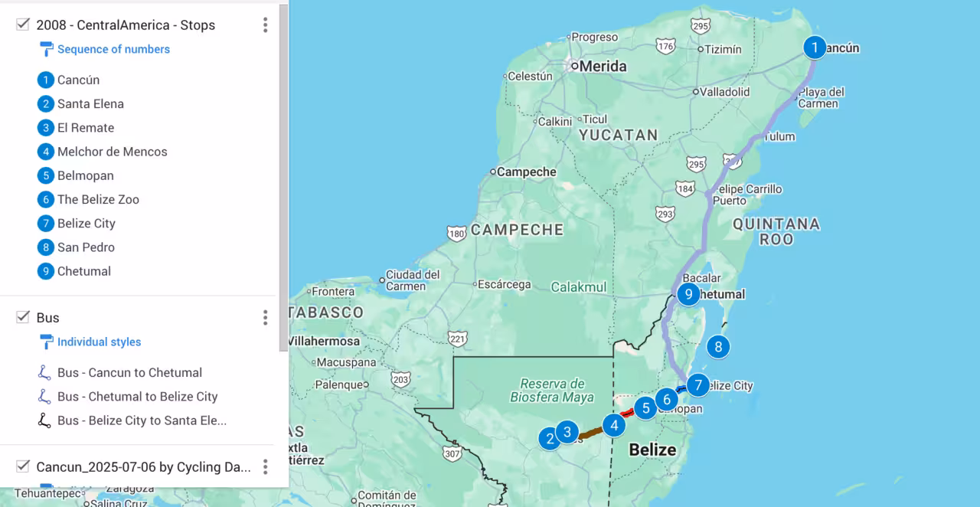
Task: Open the Sequence of numbers style link
Action: pos(113,49)
